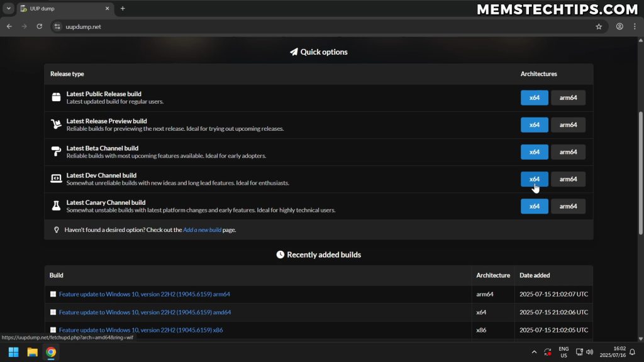Click the Windows logo beside the arm64 build

tap(53, 294)
